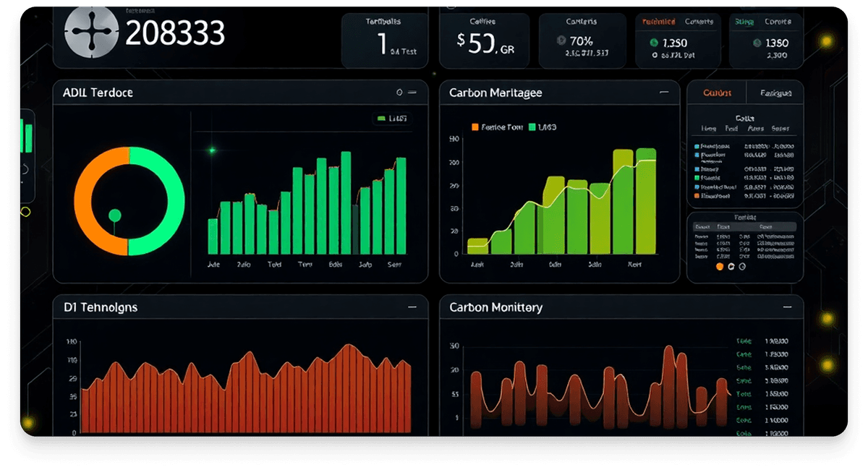The height and width of the screenshot is (470, 868).
Task: Click the green handle dot inside the donut chart
Action: 114,215
